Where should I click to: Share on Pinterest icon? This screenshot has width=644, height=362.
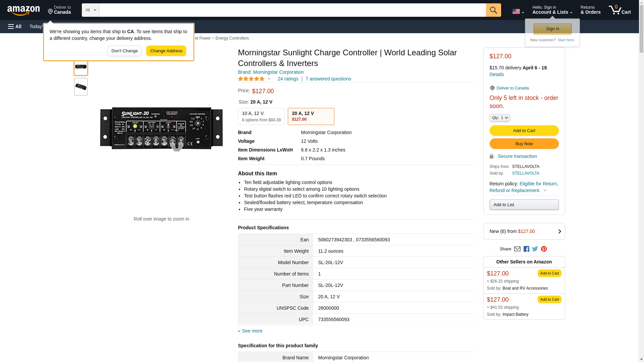pos(544,249)
